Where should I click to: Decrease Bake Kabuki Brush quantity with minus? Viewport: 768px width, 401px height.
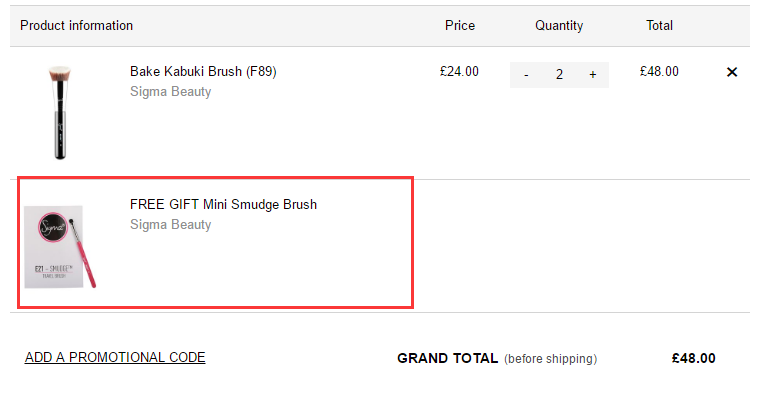526,75
